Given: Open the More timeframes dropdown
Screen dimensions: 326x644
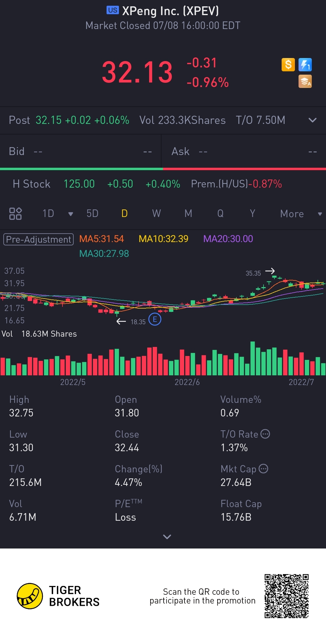Looking at the screenshot, I should [x=301, y=214].
